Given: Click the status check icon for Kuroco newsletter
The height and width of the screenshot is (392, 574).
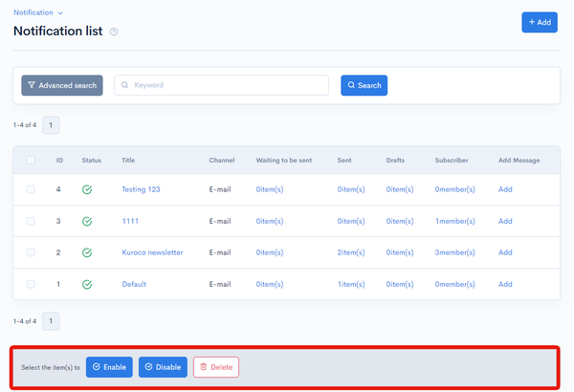Looking at the screenshot, I should tap(87, 252).
